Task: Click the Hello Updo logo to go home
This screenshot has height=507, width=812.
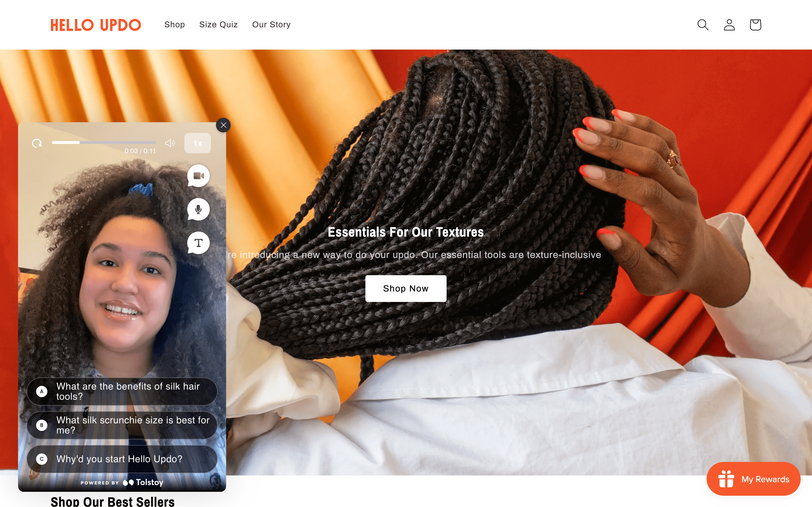Action: [96, 25]
